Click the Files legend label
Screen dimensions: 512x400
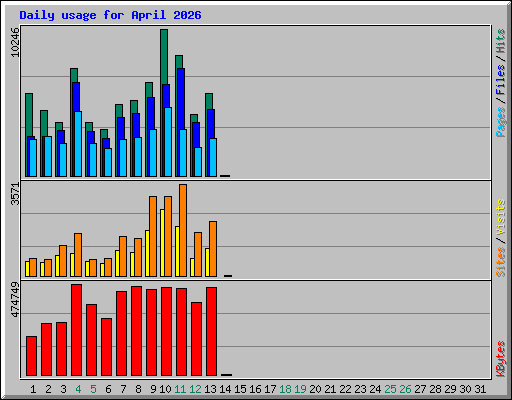501,80
